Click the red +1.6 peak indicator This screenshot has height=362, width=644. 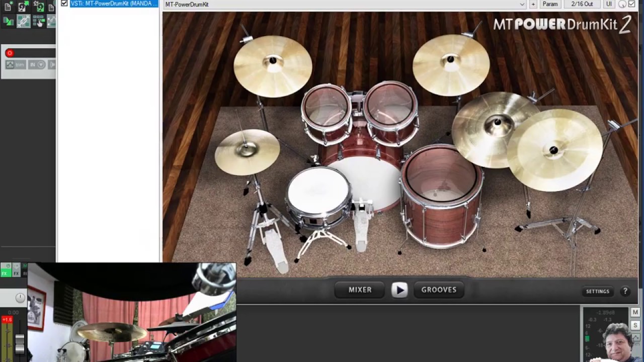(x=7, y=320)
